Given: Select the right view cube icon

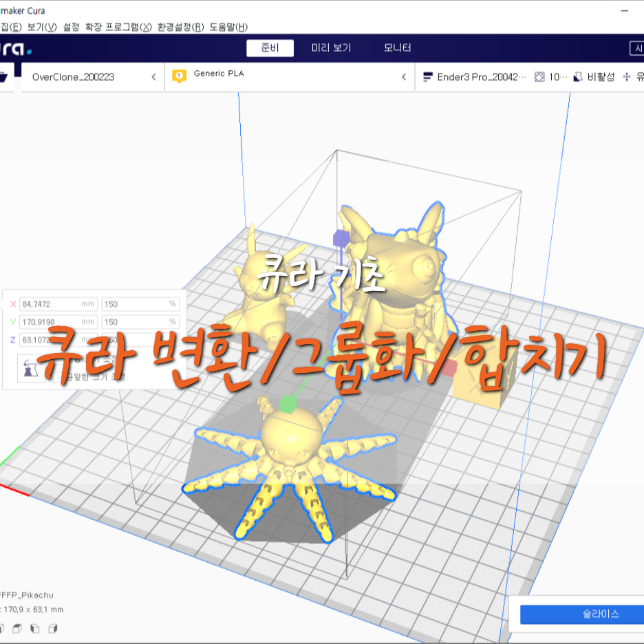Looking at the screenshot, I should click(x=52, y=628).
